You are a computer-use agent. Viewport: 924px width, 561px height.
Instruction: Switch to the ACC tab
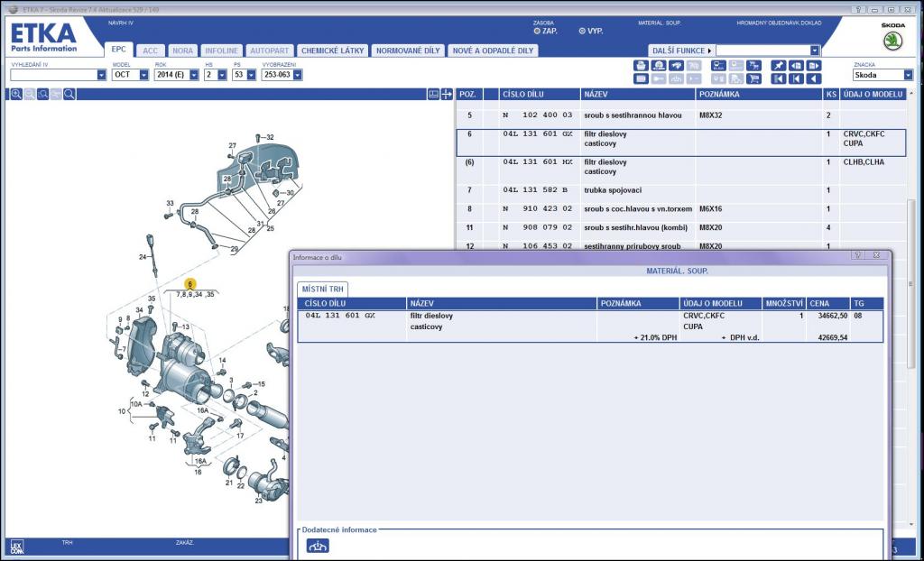pyautogui.click(x=151, y=51)
